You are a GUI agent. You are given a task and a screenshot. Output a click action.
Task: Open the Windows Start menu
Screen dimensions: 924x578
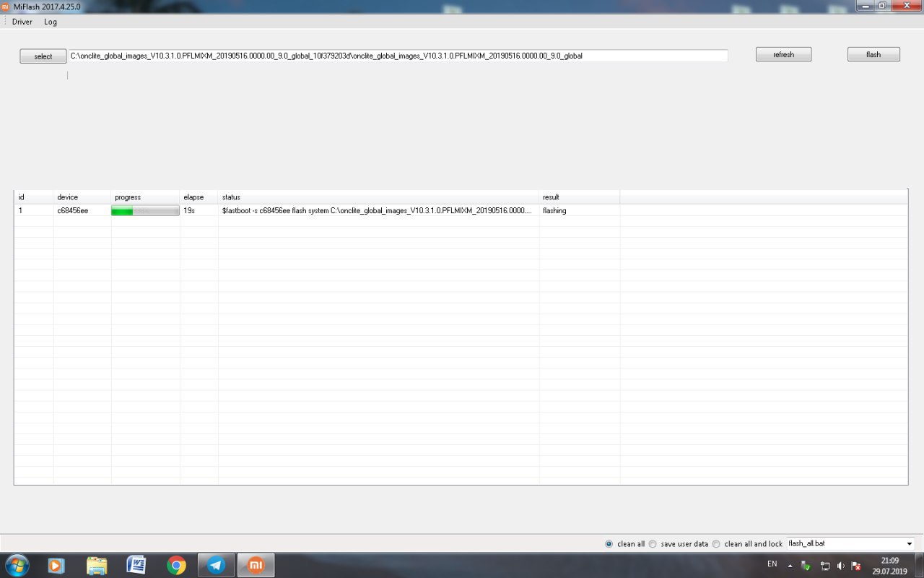(17, 565)
